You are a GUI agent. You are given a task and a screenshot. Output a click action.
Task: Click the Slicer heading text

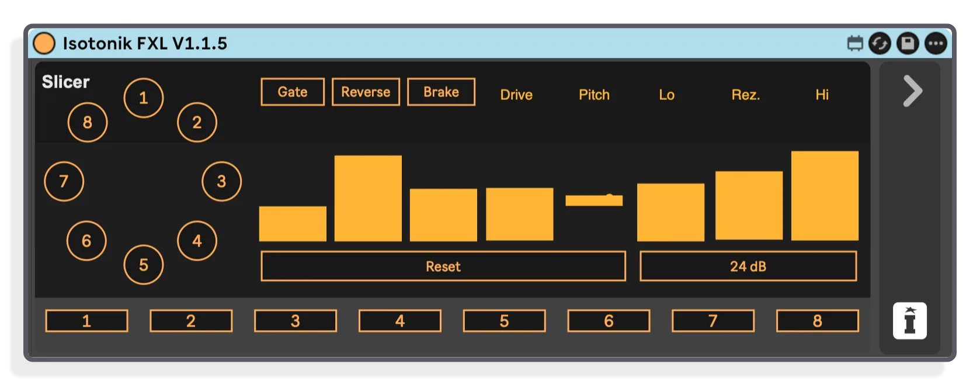[x=65, y=82]
